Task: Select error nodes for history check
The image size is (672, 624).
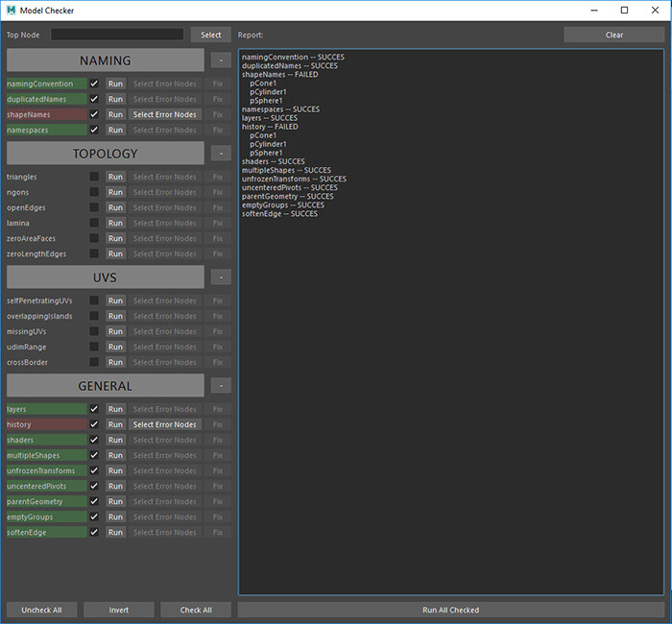Action: (x=164, y=424)
